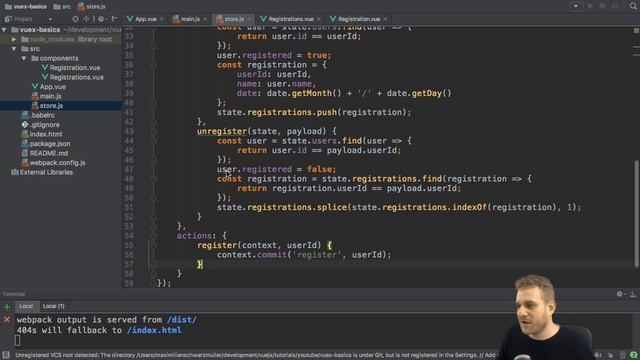
Task: Switch to the Registration.vue tab
Action: (x=359, y=19)
